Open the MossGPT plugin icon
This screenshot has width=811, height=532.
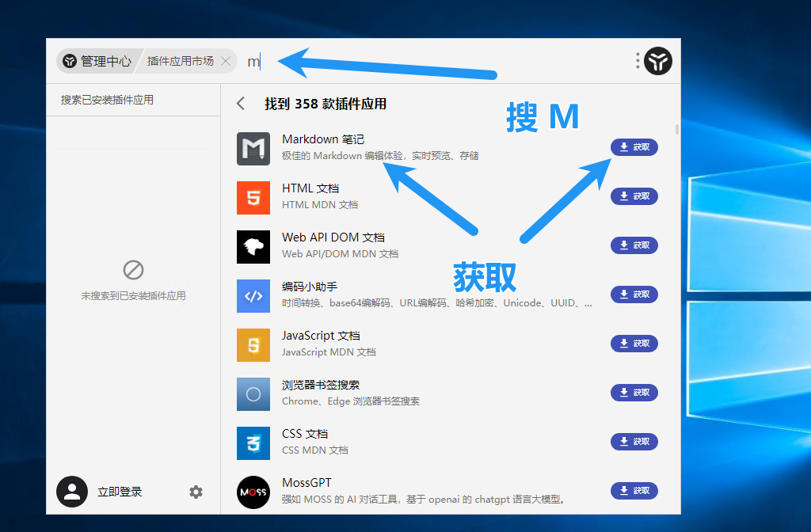click(x=253, y=492)
